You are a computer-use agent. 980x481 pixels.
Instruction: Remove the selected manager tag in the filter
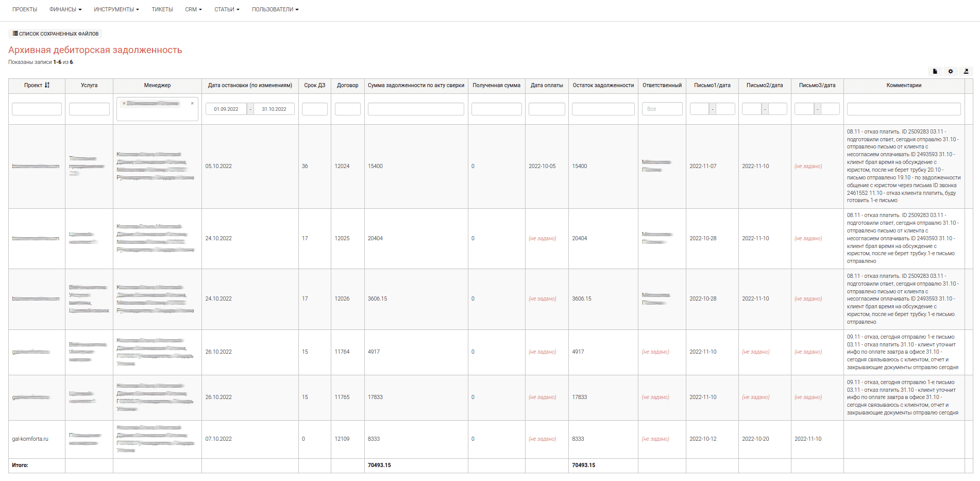pyautogui.click(x=124, y=104)
